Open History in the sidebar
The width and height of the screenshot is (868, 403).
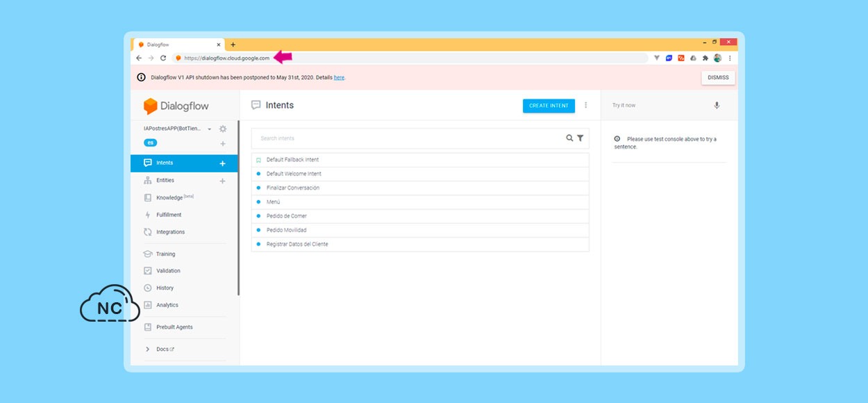pyautogui.click(x=165, y=288)
